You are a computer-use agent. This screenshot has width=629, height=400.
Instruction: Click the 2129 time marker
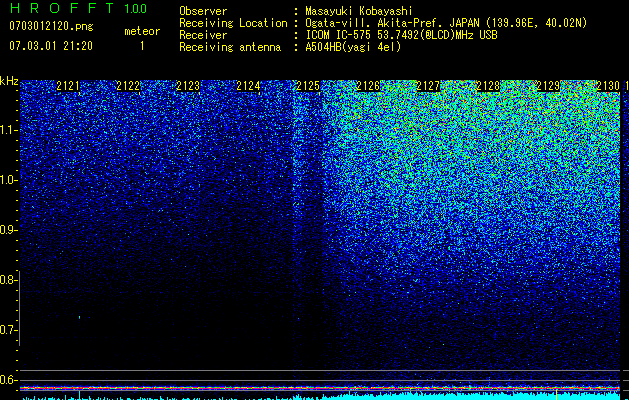coord(548,86)
